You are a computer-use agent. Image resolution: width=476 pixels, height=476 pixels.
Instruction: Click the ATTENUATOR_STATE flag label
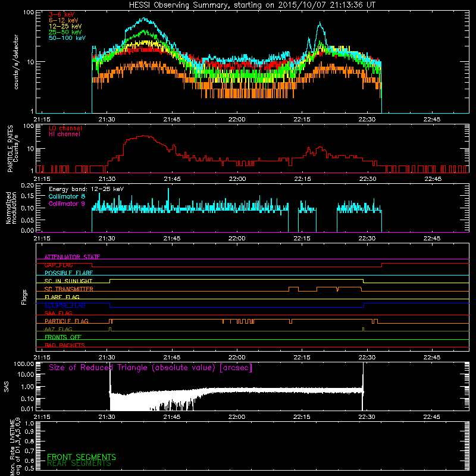click(72, 257)
